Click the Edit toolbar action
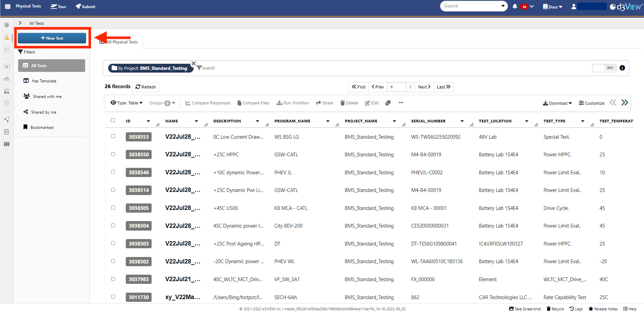Viewport: 644px width, 313px height. click(x=371, y=103)
